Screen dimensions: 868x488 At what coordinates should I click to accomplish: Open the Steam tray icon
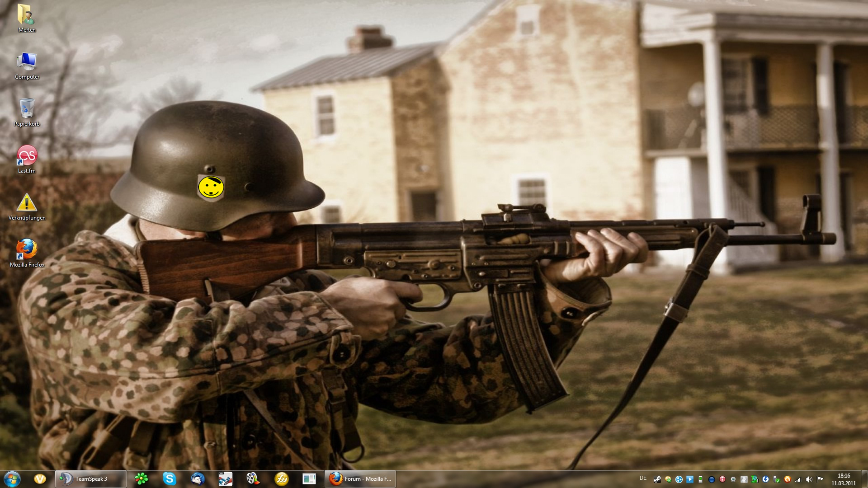pyautogui.click(x=657, y=479)
